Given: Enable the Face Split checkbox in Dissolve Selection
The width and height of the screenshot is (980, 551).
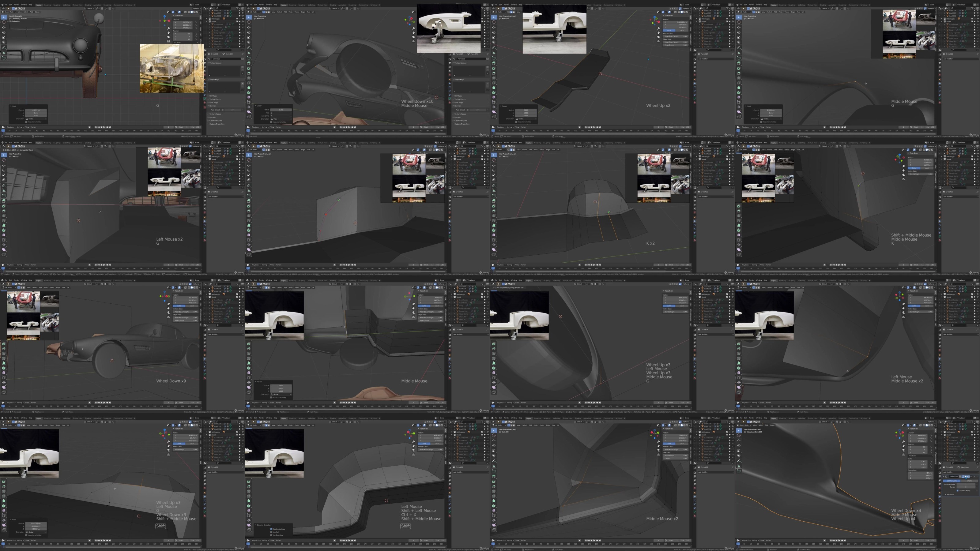Looking at the screenshot, I should pyautogui.click(x=271, y=532).
